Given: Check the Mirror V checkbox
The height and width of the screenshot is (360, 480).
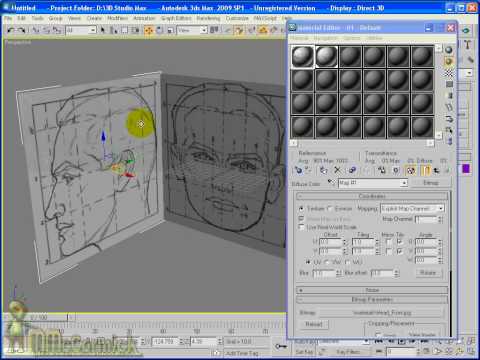Looking at the screenshot, I should (x=388, y=251).
